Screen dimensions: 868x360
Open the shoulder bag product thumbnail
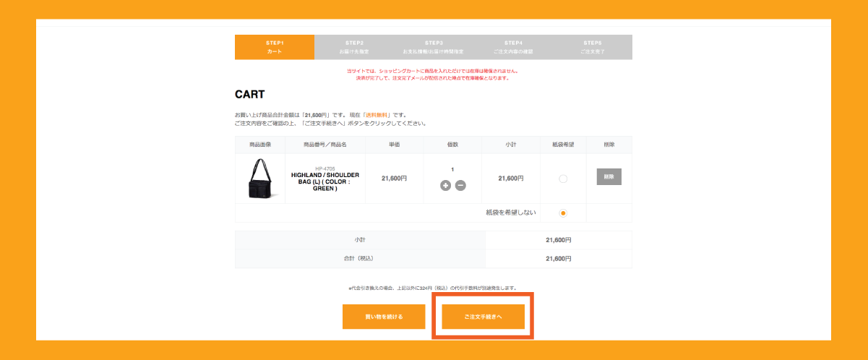coord(260,178)
